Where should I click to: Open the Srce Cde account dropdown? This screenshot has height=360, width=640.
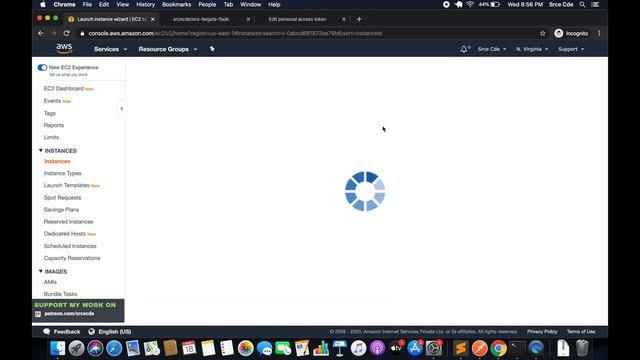[492, 49]
